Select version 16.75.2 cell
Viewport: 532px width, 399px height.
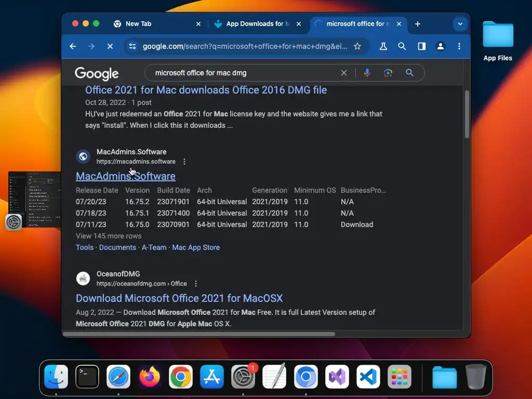point(137,202)
